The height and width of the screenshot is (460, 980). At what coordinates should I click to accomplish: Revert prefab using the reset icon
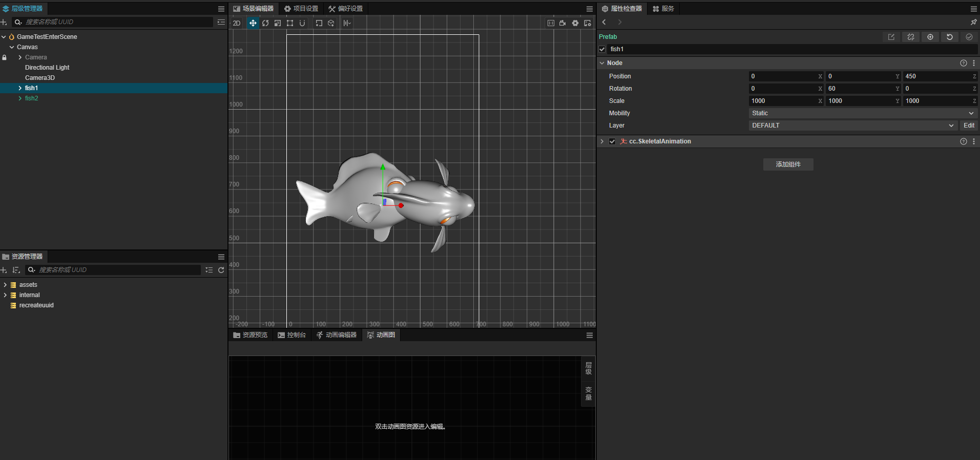point(949,37)
